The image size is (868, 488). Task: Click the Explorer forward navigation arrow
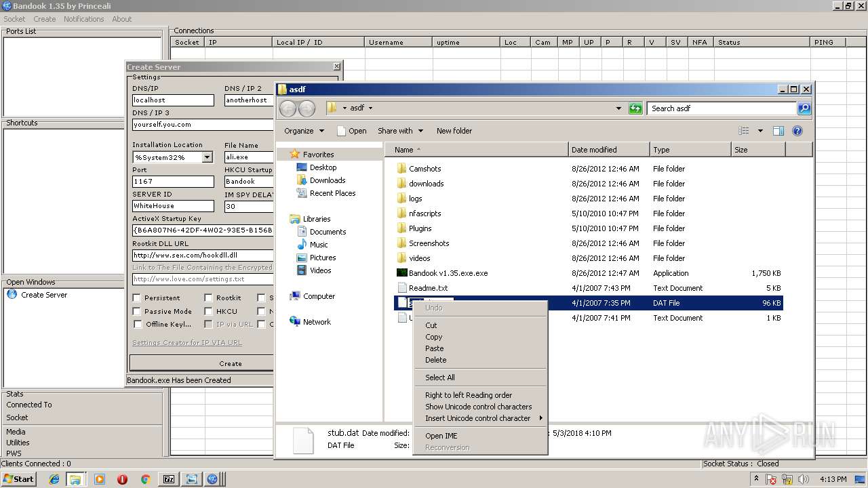[307, 108]
